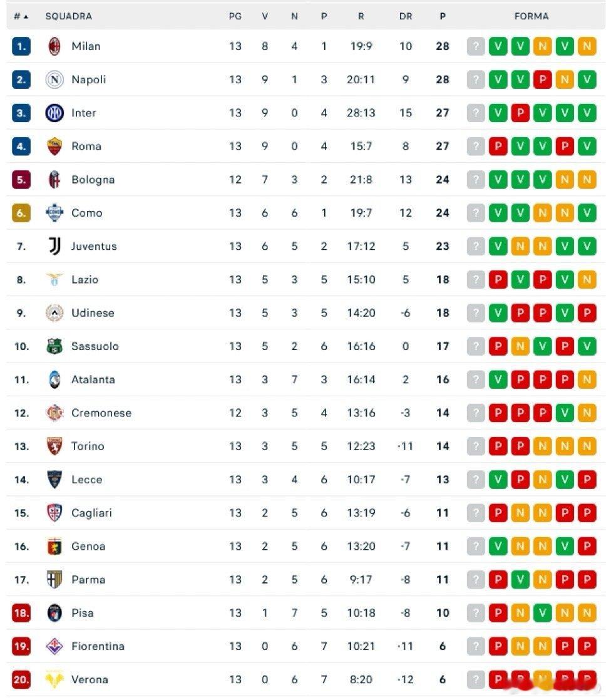Click the Napoli club logo
This screenshot has height=700, width=606.
(x=55, y=80)
